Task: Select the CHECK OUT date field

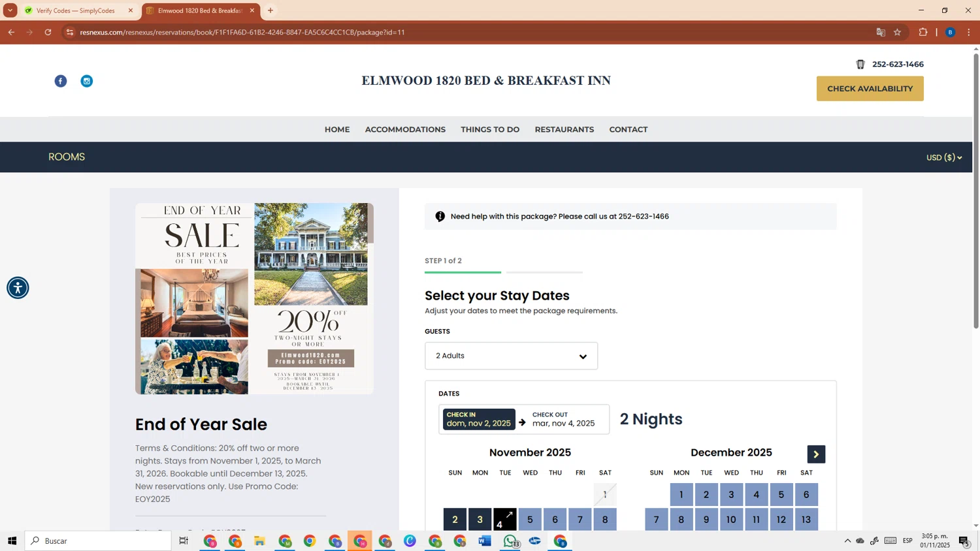Action: (x=564, y=419)
